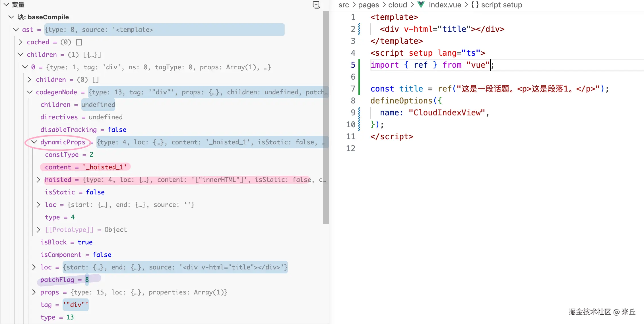This screenshot has width=644, height=324.
Task: Open the pages breadcrumb segment
Action: pyautogui.click(x=368, y=5)
